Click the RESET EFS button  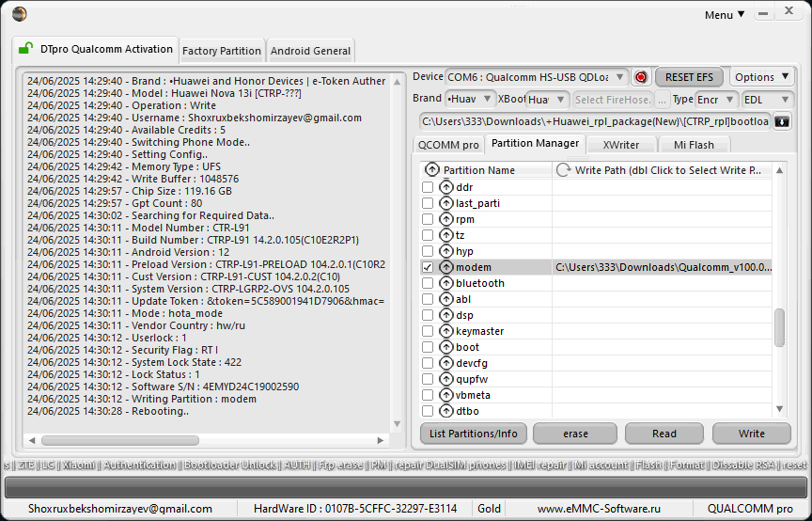pos(689,77)
